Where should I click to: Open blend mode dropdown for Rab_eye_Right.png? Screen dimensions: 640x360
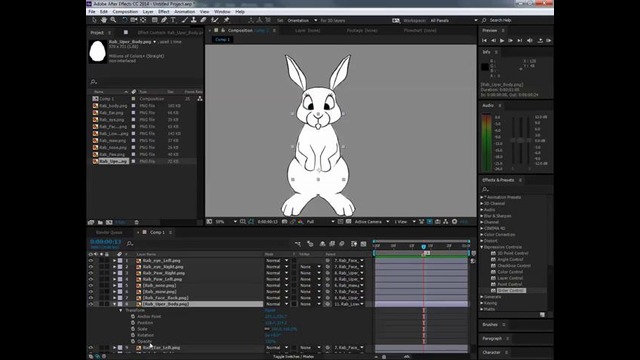click(x=277, y=267)
